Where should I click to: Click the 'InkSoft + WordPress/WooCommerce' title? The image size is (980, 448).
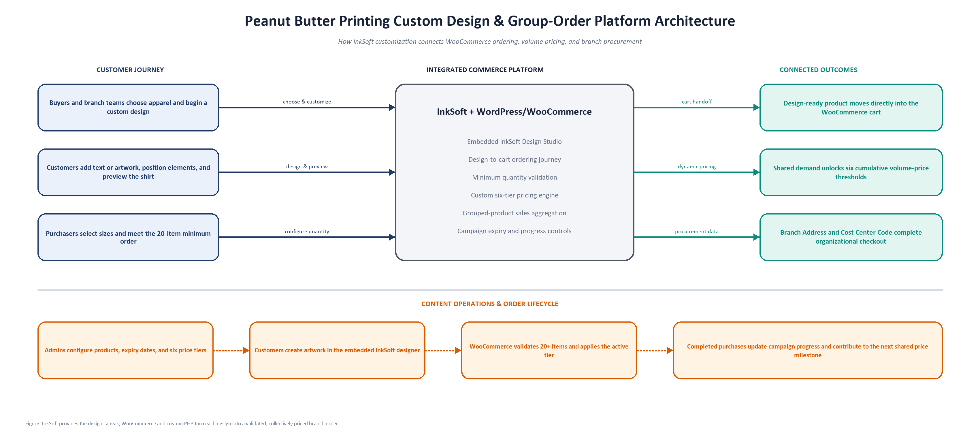(x=514, y=112)
